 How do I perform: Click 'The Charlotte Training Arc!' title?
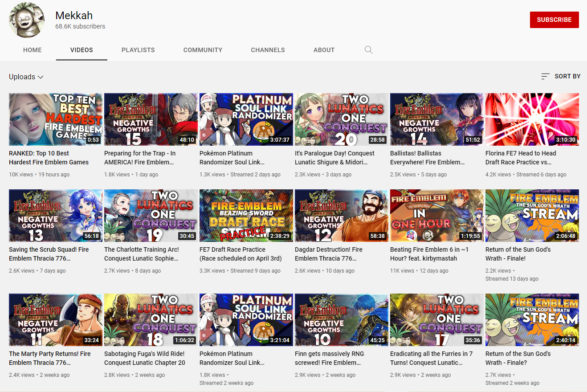pos(142,254)
